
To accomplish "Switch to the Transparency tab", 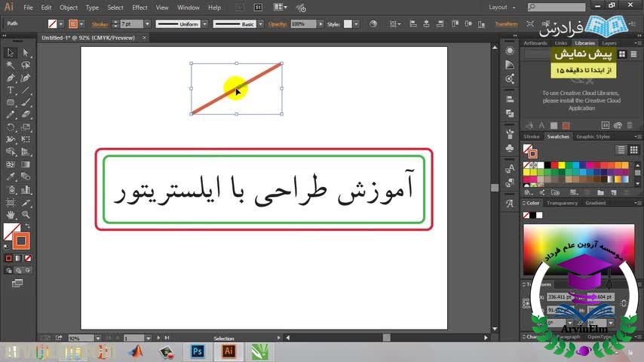I will pyautogui.click(x=562, y=203).
